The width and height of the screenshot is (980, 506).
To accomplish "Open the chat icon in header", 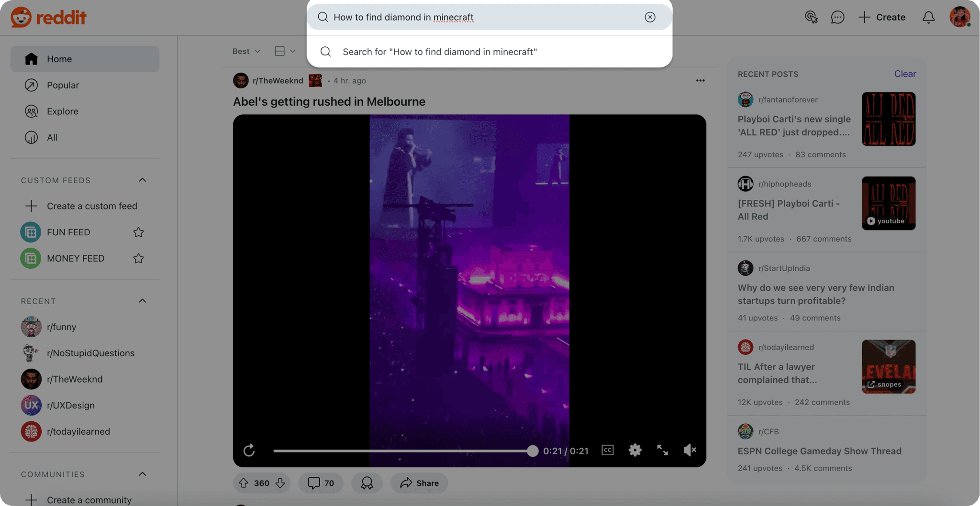I will click(837, 17).
